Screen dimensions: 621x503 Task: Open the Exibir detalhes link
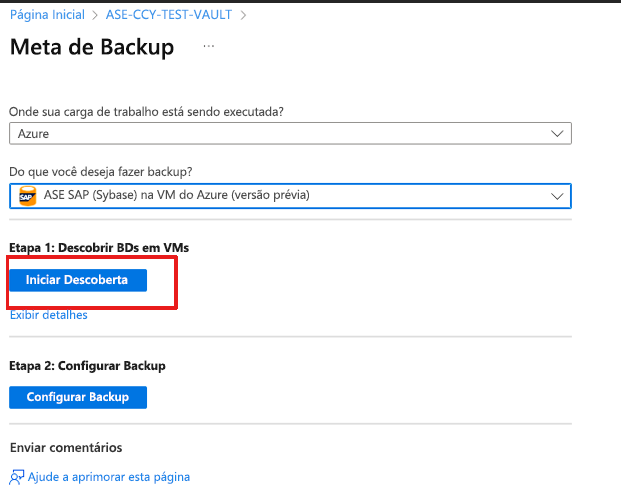48,315
